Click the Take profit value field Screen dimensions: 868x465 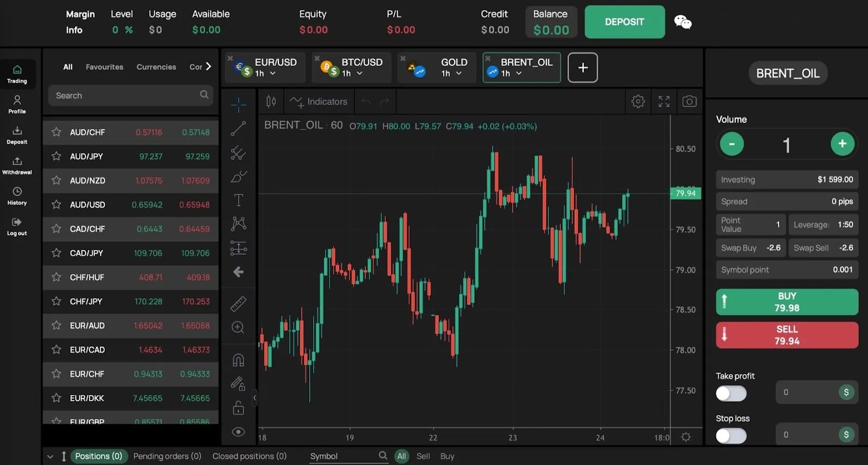pos(817,392)
